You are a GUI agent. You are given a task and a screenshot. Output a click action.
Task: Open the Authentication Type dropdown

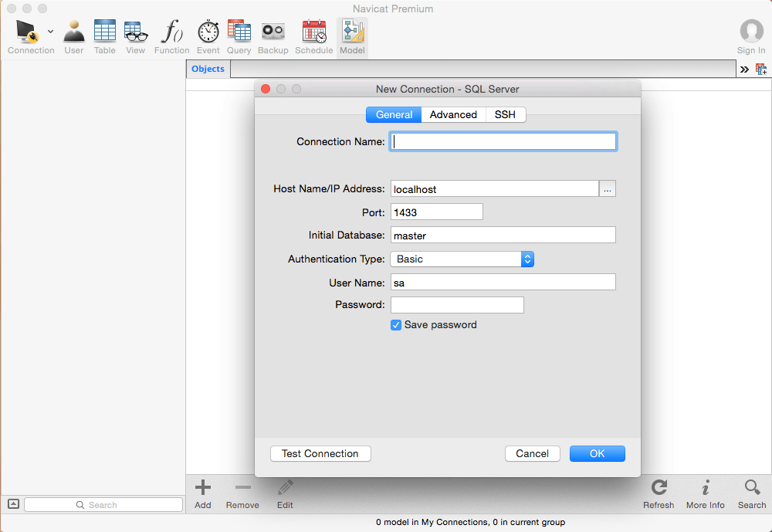(x=462, y=259)
